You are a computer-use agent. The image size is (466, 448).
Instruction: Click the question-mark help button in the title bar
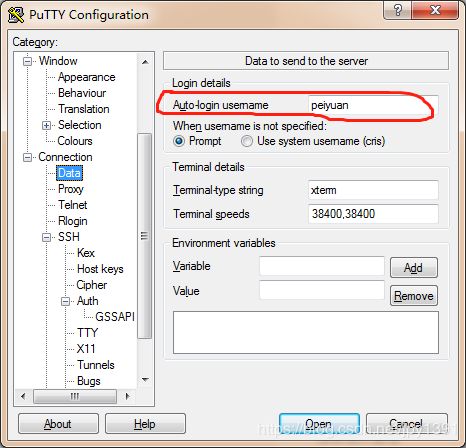[x=397, y=10]
